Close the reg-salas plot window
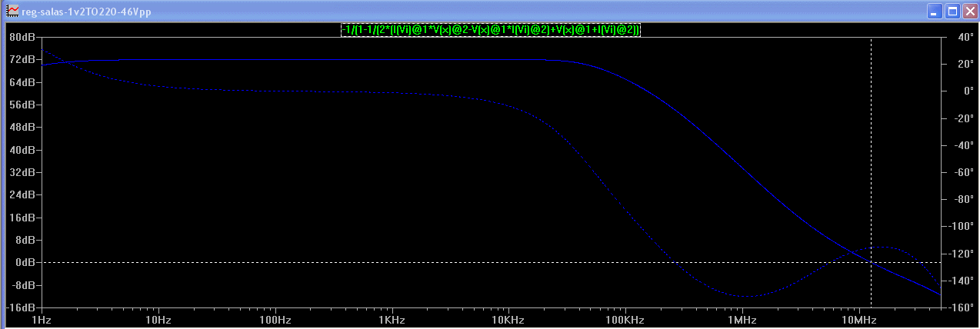The height and width of the screenshot is (329, 980). point(968,11)
